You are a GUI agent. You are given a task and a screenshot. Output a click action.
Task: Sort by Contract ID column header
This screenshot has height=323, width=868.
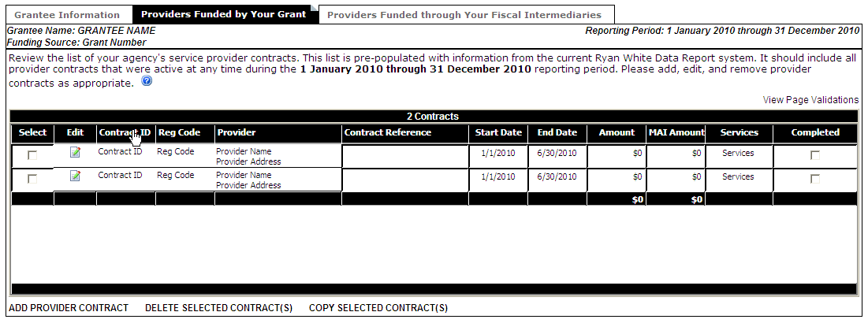click(x=125, y=132)
